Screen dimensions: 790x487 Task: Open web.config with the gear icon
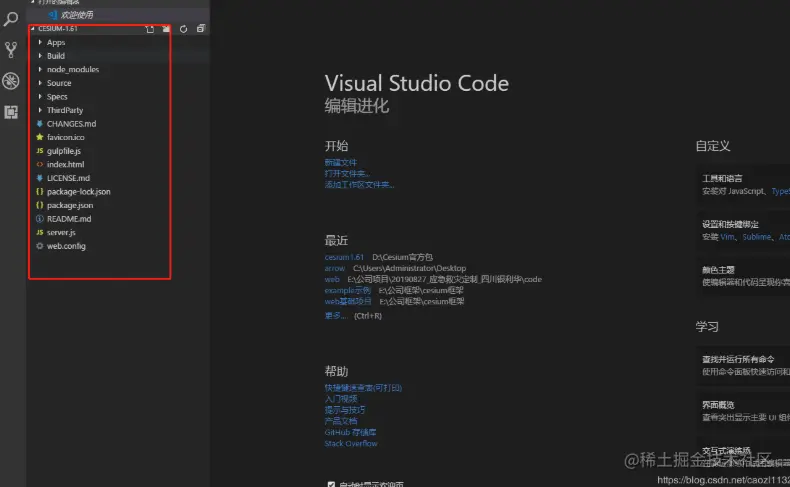66,246
